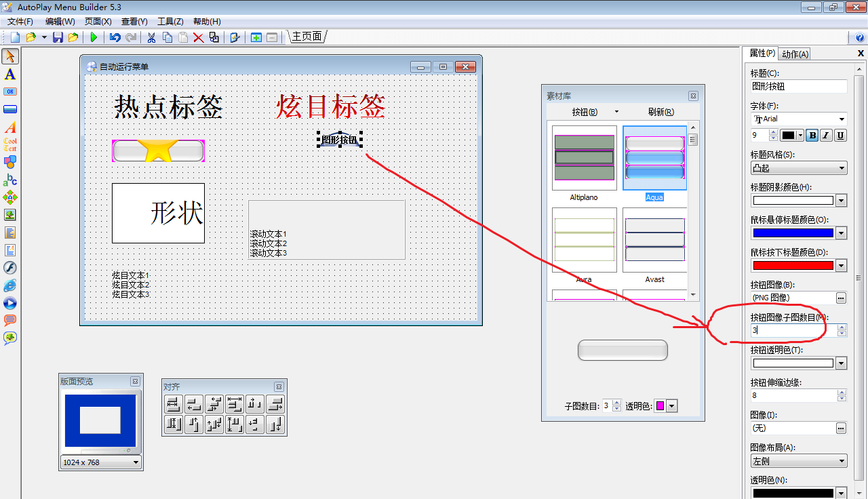Screen dimensions: 868x499
Task: Open the 页面(X) menu
Action: (x=98, y=22)
